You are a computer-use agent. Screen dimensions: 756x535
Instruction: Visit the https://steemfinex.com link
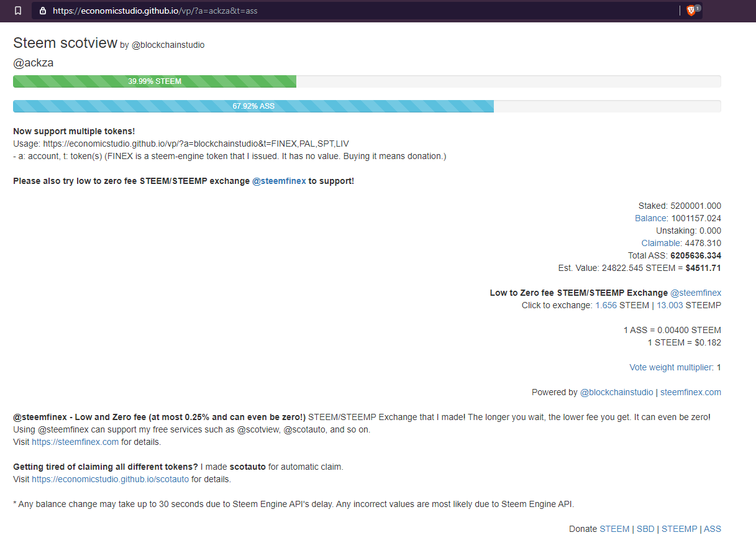click(x=75, y=442)
